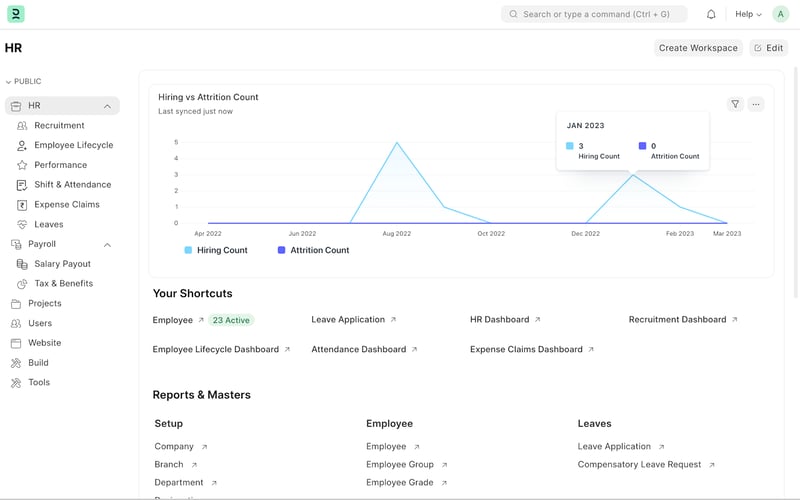Collapse the HR sidebar section chevron
Image resolution: width=800 pixels, height=500 pixels.
[107, 106]
